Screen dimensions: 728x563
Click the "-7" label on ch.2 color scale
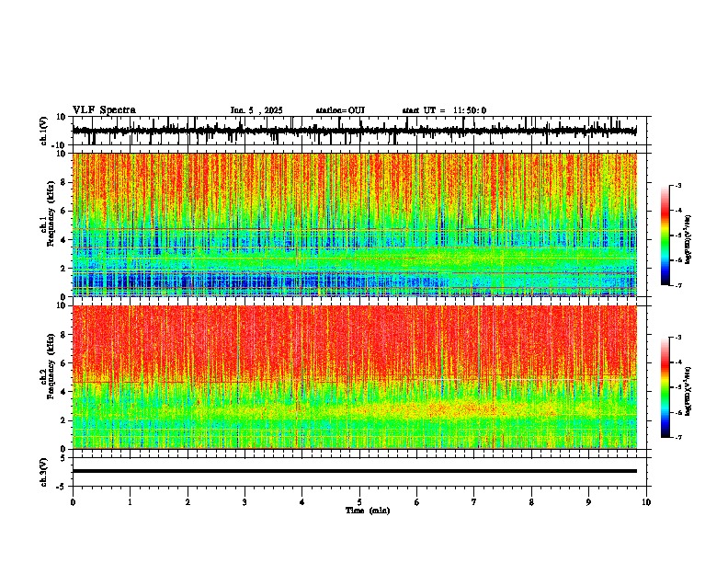[x=677, y=437]
